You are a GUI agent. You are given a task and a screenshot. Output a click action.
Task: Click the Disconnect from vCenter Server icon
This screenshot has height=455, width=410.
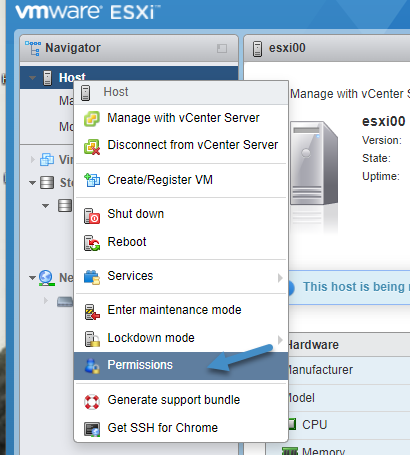click(x=92, y=147)
